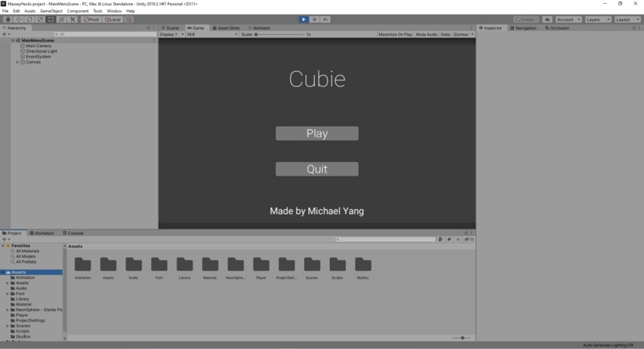Toggle Local handle rotation
Image resolution: width=644 pixels, height=349 pixels.
(113, 19)
